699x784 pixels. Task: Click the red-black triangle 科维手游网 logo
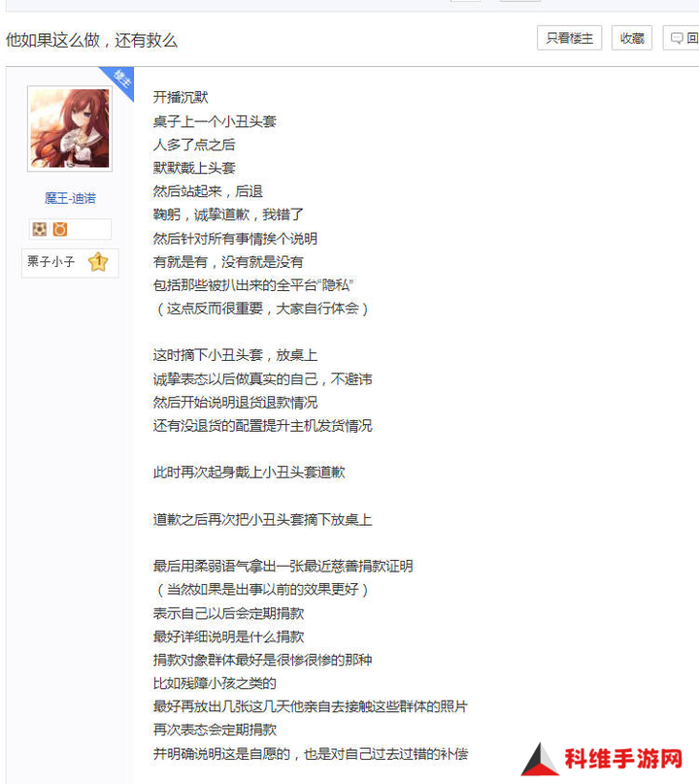(x=540, y=760)
